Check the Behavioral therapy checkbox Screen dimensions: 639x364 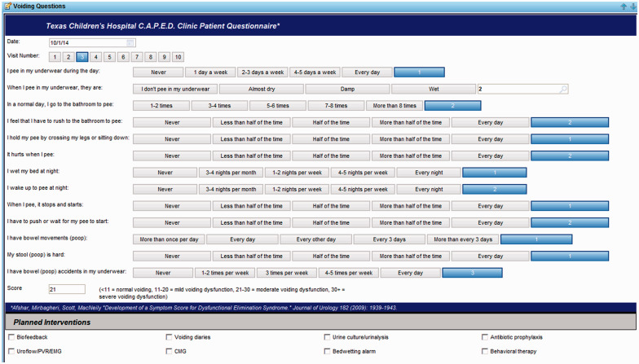(484, 351)
